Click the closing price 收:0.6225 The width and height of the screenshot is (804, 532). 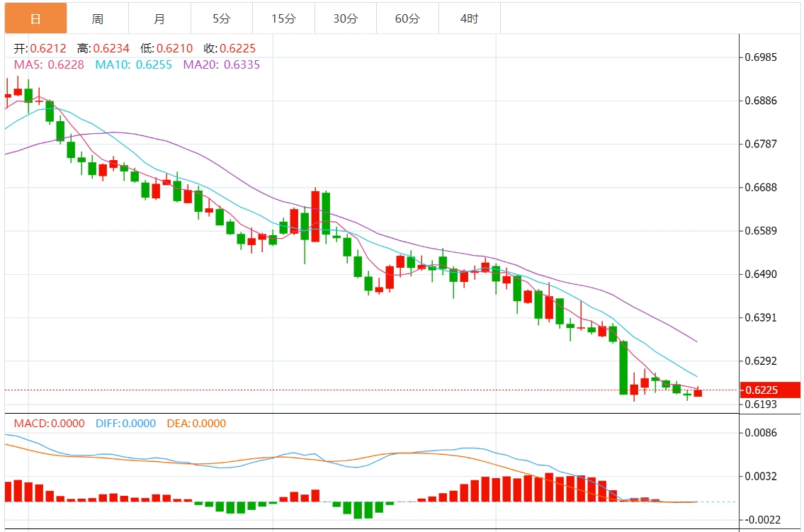coord(230,48)
